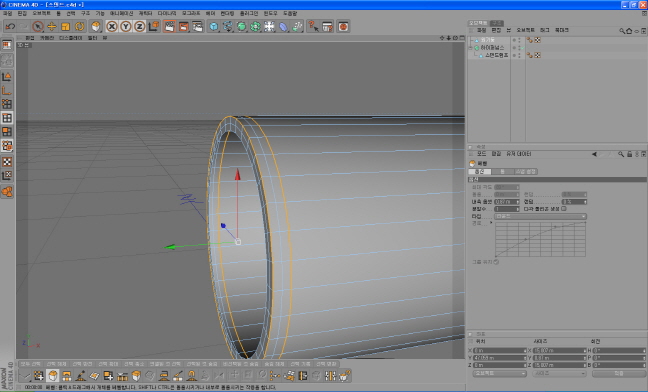Toggle HyperNURBS green enable checkmark
Image resolution: width=648 pixels, height=392 pixels.
tap(522, 48)
